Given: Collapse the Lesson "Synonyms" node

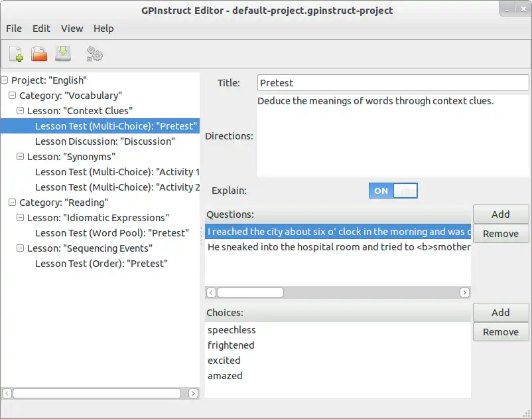Looking at the screenshot, I should pos(21,157).
